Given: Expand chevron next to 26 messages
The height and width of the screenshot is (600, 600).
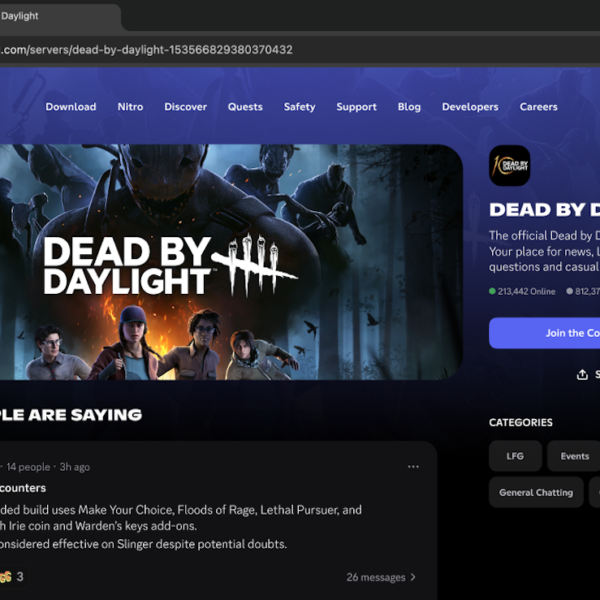Looking at the screenshot, I should pos(413,577).
